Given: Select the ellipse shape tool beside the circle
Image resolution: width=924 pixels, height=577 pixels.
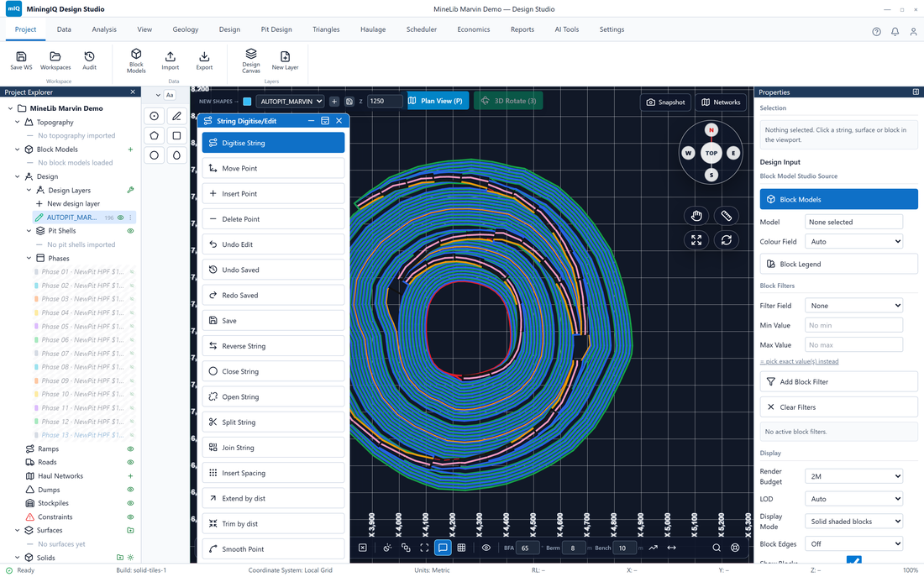Looking at the screenshot, I should point(176,155).
